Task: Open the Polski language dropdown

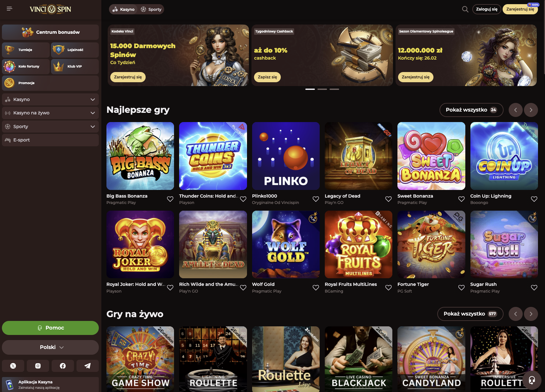Action: tap(50, 347)
